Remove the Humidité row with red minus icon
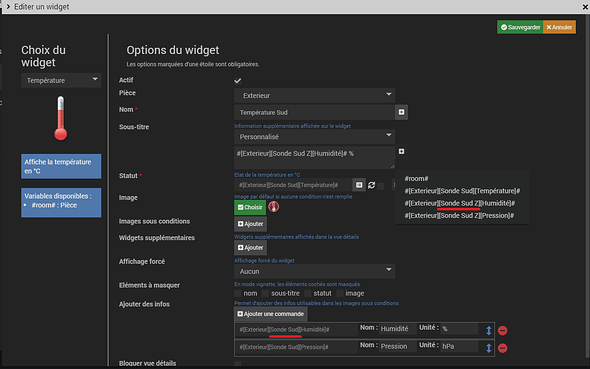 (x=502, y=331)
